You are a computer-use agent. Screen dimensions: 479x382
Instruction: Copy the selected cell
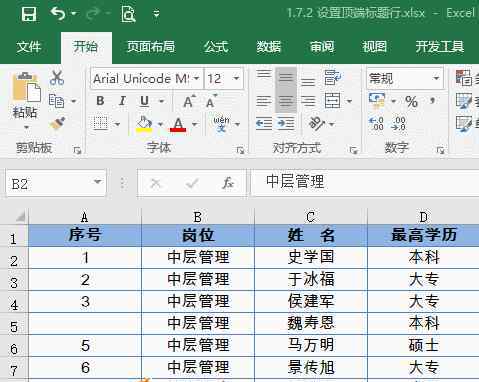56,101
